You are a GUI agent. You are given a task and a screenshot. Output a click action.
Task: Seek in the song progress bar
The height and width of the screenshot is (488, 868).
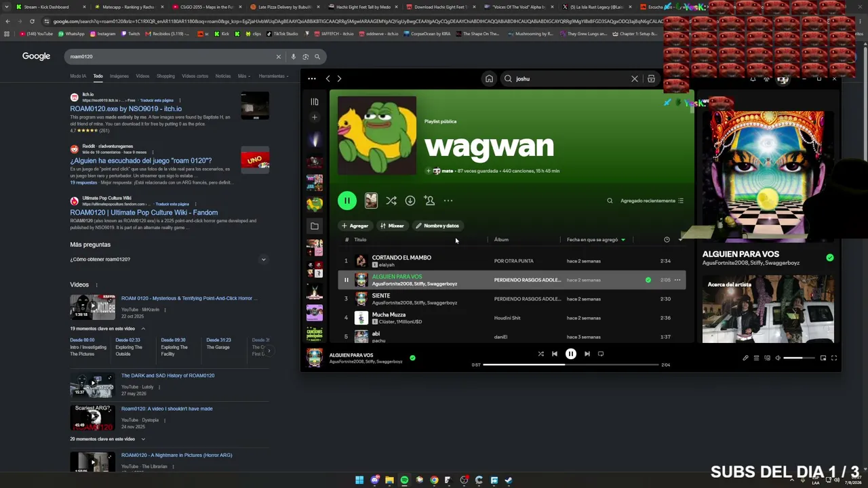571,365
